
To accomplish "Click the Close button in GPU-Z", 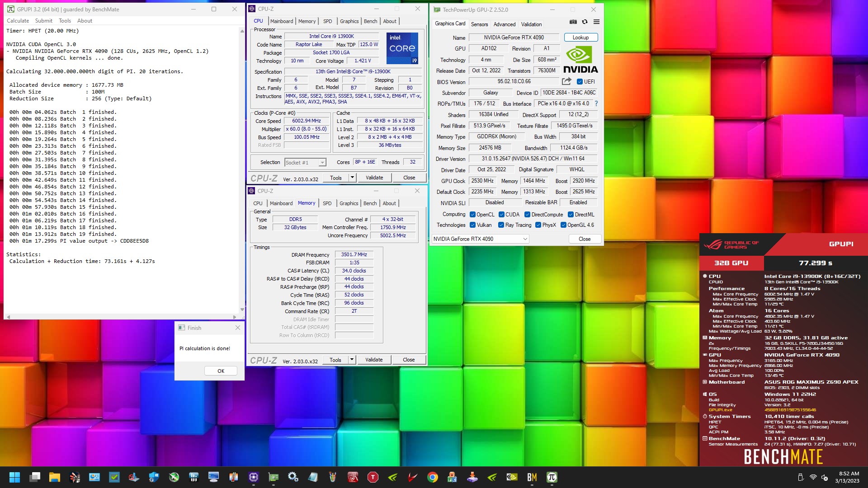I will pos(585,239).
